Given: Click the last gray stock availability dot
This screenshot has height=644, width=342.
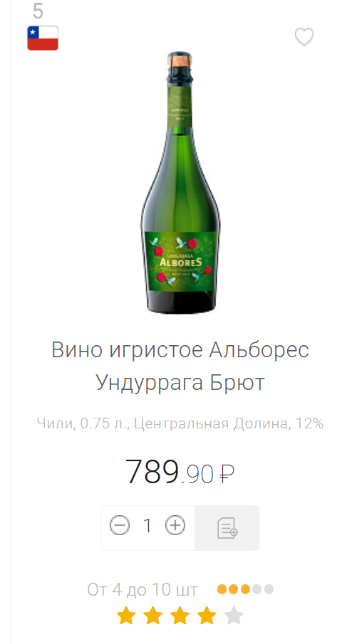Looking at the screenshot, I should tap(269, 590).
